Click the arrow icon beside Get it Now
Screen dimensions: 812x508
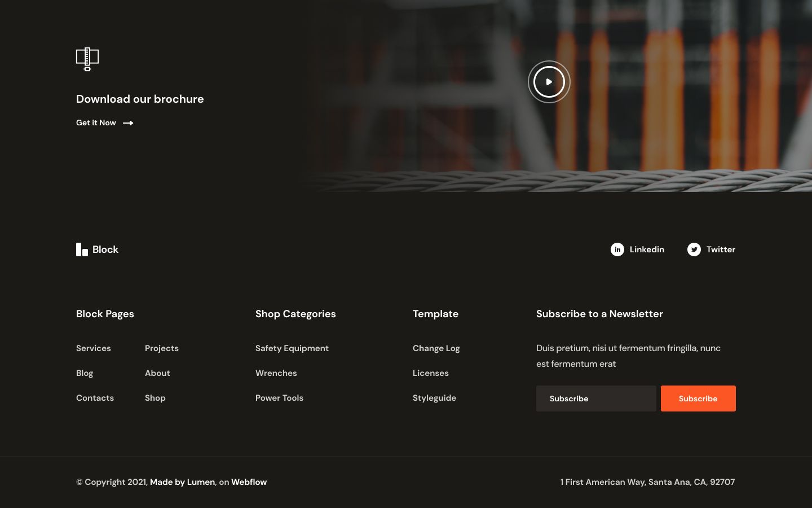tap(127, 123)
